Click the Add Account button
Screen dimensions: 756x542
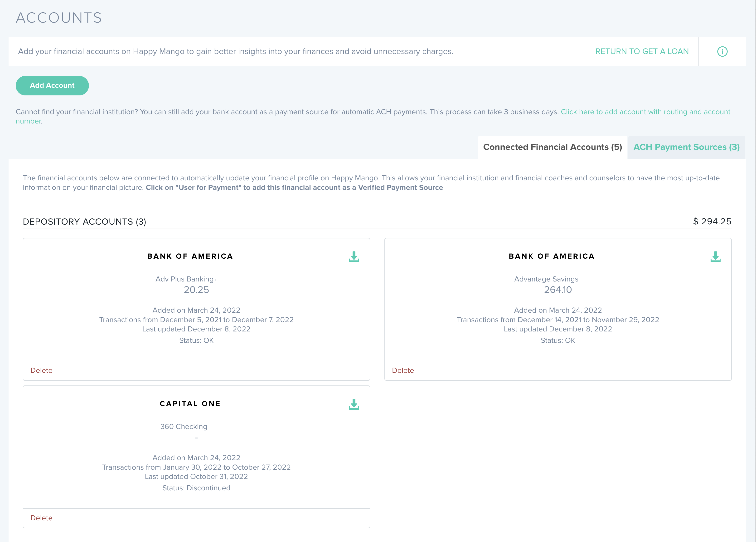coord(52,85)
